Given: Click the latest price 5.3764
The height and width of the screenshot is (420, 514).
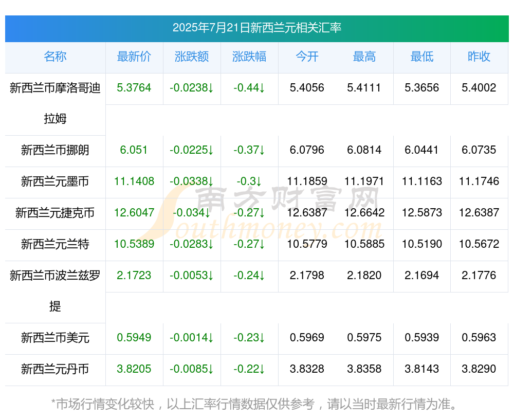Looking at the screenshot, I should tap(134, 88).
